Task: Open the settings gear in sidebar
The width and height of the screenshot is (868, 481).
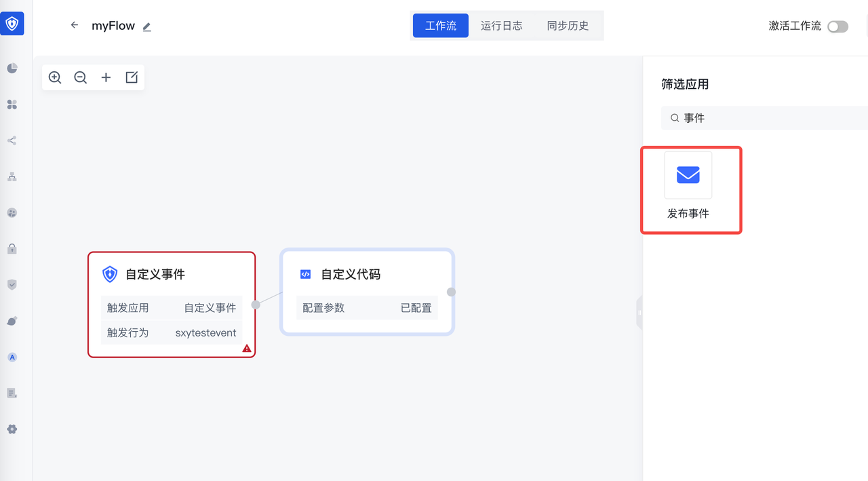Action: [12, 429]
